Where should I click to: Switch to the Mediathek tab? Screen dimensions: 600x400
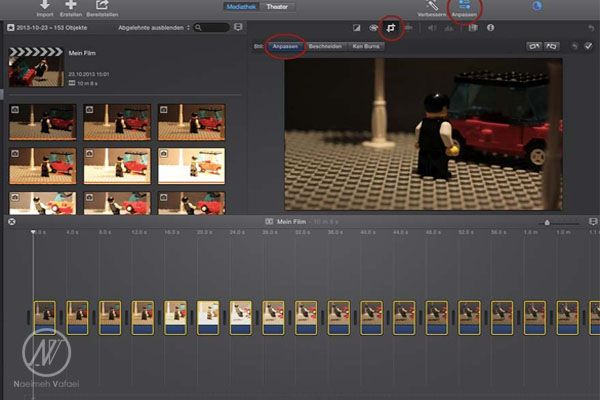click(241, 7)
